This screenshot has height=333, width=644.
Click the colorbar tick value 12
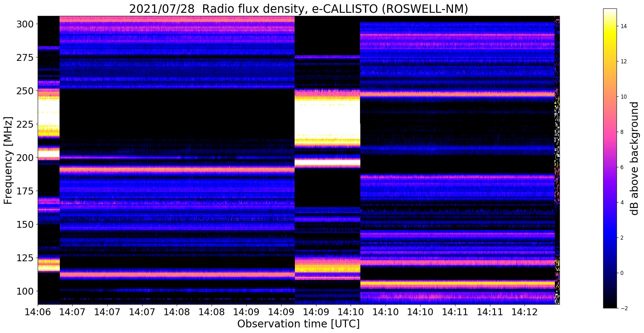click(x=624, y=61)
